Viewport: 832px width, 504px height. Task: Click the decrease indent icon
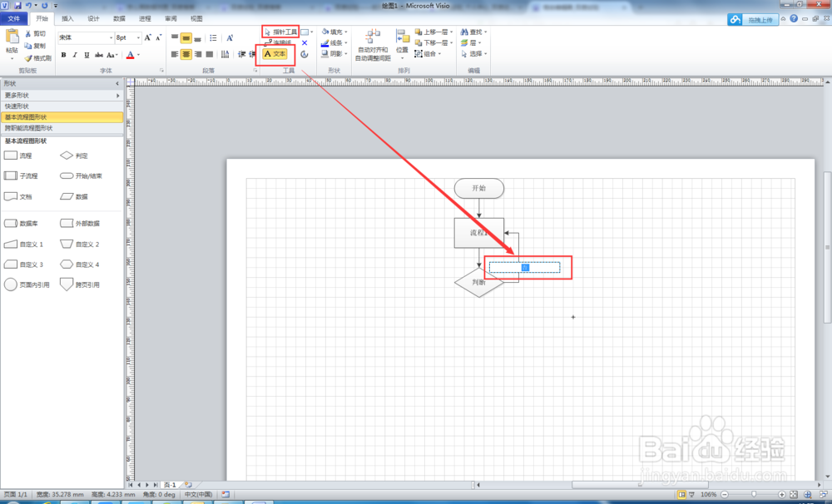pos(241,54)
